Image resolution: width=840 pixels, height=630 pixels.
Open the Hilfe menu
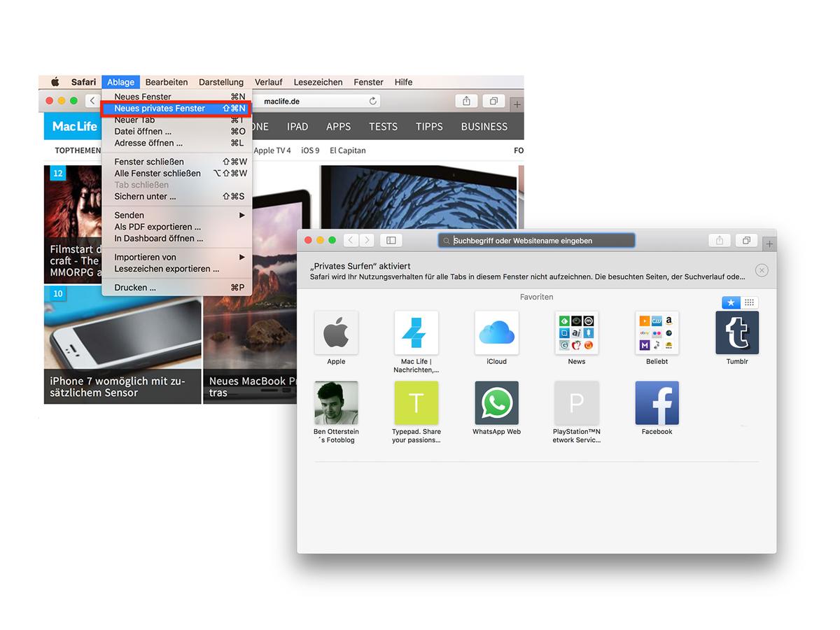point(403,82)
